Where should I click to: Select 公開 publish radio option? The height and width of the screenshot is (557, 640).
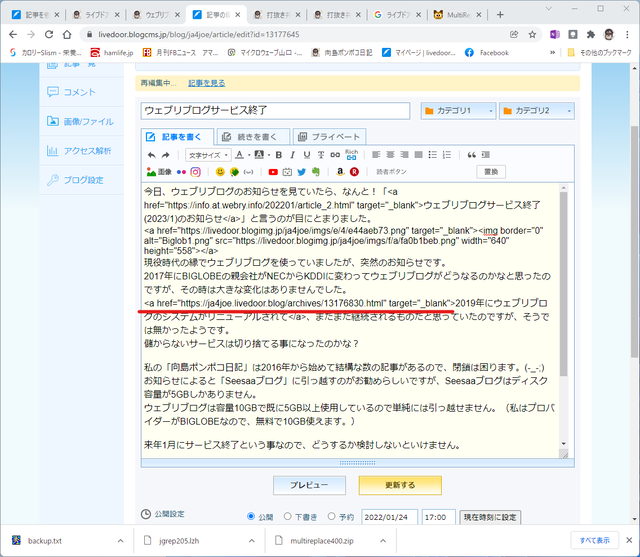point(251,517)
